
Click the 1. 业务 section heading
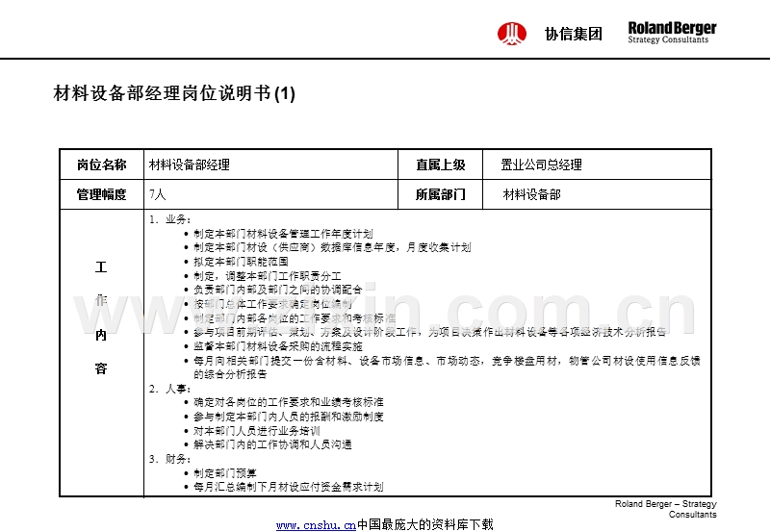pos(170,219)
